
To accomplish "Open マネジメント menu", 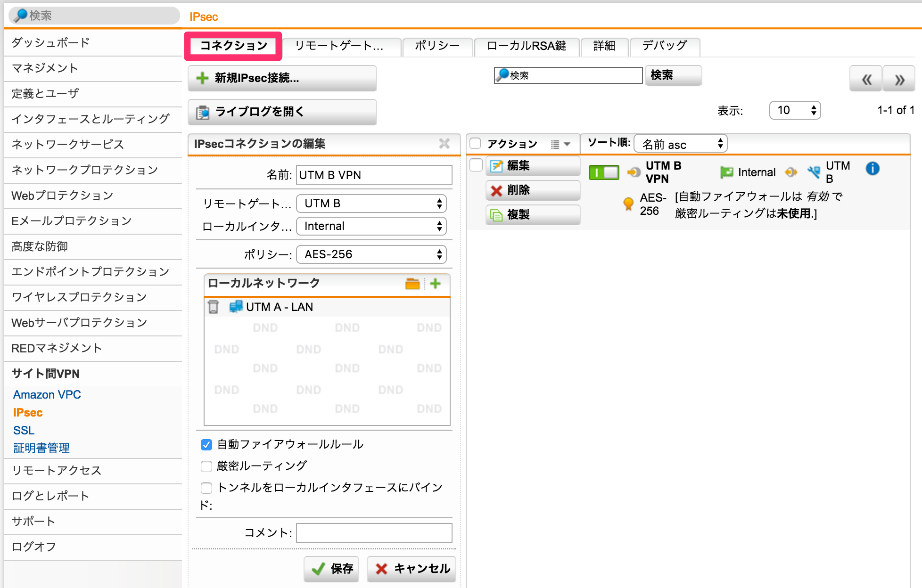I will click(x=93, y=68).
